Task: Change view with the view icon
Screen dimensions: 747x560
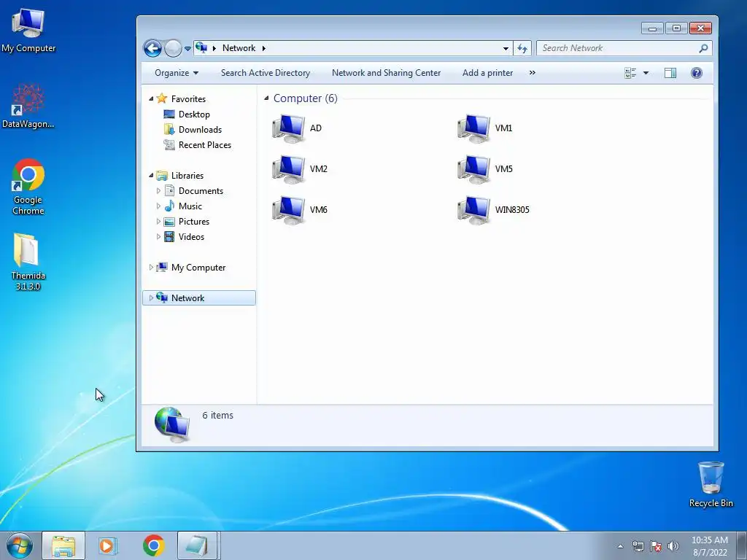Action: 630,73
